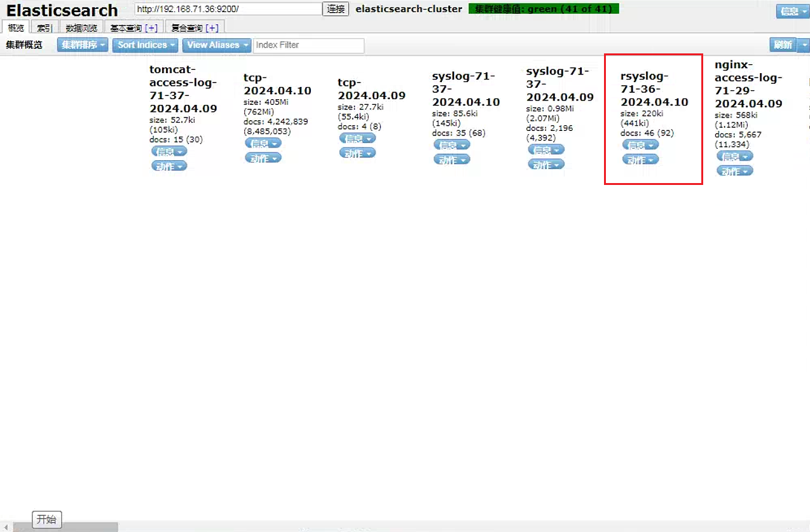The height and width of the screenshot is (532, 810).
Task: Open 动作 dropdown for rsyslog-71-36-2024.04.10
Action: click(640, 159)
